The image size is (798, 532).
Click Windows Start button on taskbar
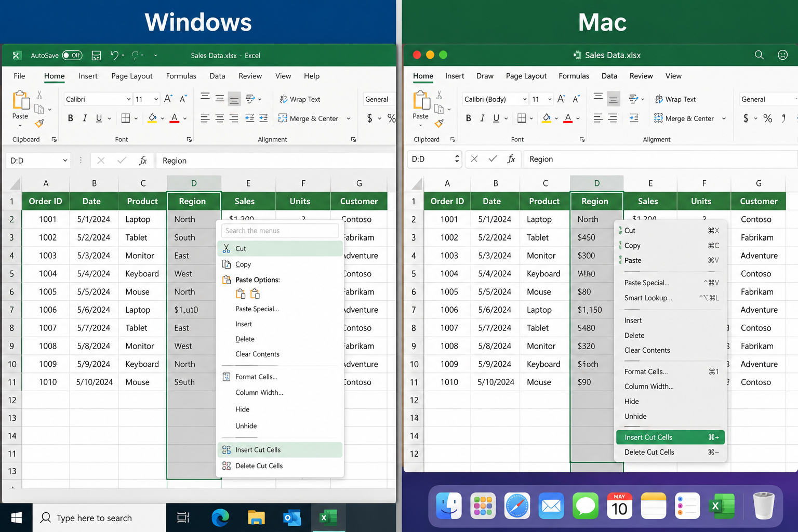pos(16,518)
